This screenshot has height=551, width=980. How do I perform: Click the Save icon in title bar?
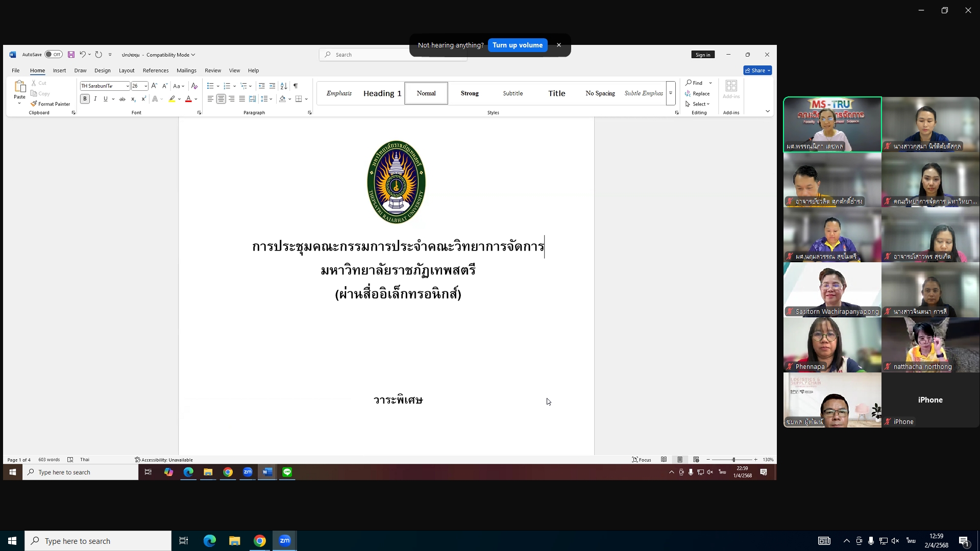coord(71,55)
